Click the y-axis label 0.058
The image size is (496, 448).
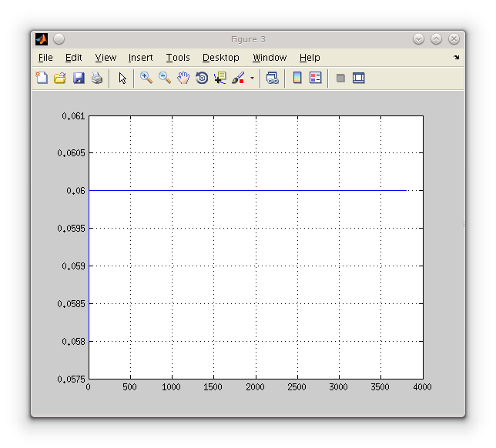[x=73, y=342]
